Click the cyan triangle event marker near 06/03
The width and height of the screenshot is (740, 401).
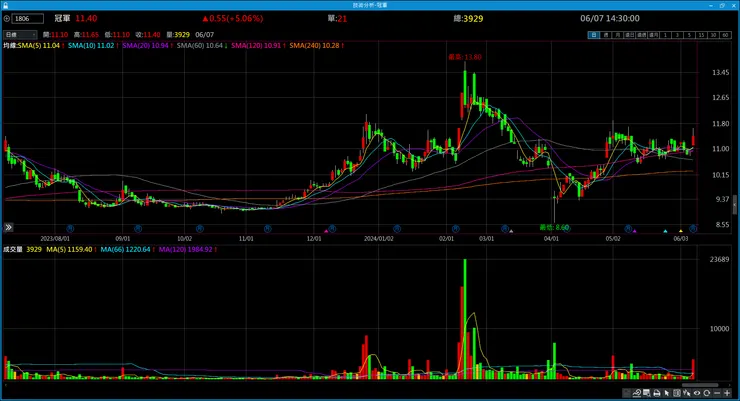[x=665, y=231]
